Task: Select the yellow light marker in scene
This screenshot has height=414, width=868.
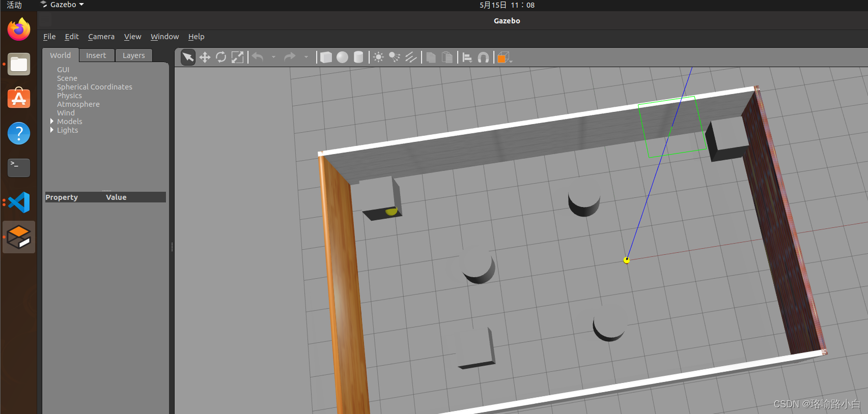Action: [627, 260]
